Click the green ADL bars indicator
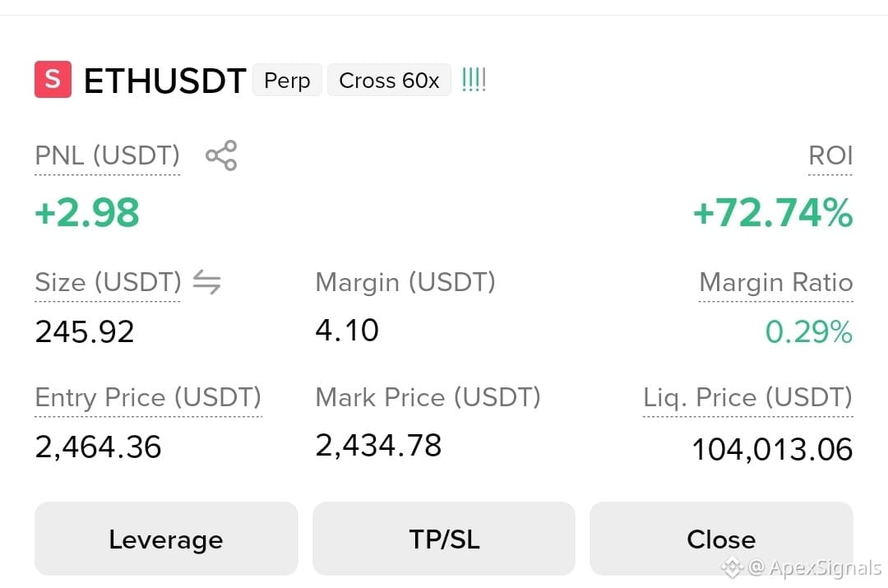 tap(474, 79)
